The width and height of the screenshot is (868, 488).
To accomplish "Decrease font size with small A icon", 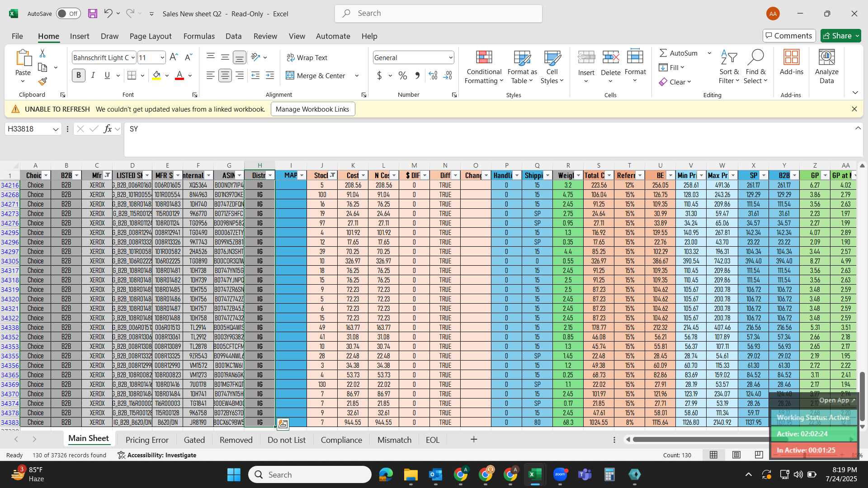I will click(x=189, y=57).
